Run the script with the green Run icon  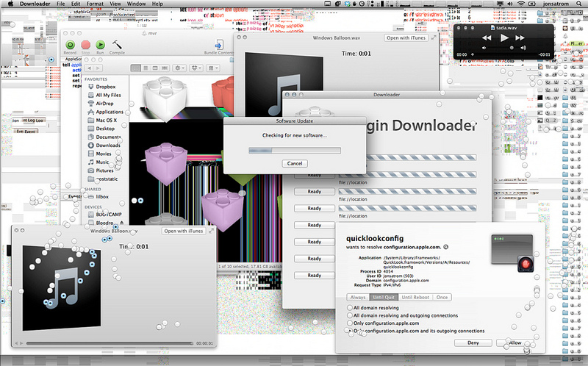point(100,45)
